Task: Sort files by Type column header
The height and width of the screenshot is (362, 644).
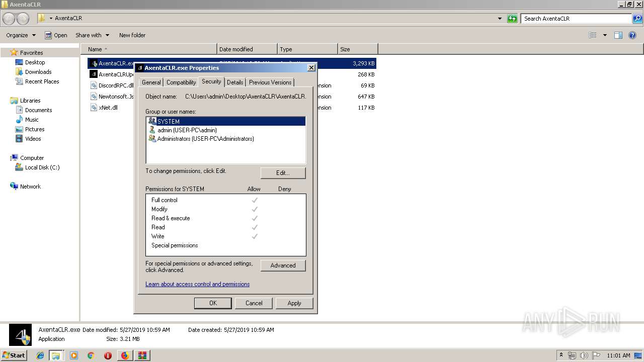Action: click(x=307, y=49)
